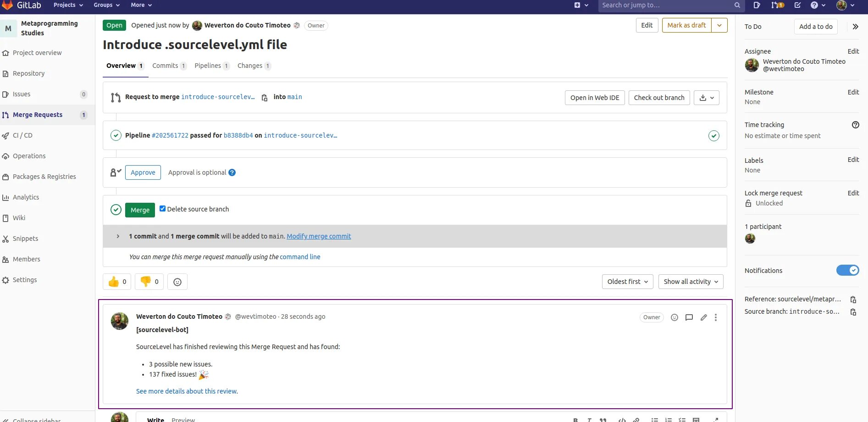Screen dimensions: 868x422
Task: Open merge requests icon in top navbar
Action: (x=777, y=5)
